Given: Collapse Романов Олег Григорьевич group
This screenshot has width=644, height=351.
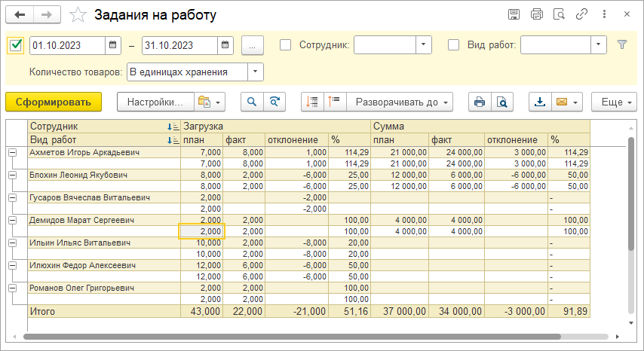Looking at the screenshot, I should click(x=13, y=288).
